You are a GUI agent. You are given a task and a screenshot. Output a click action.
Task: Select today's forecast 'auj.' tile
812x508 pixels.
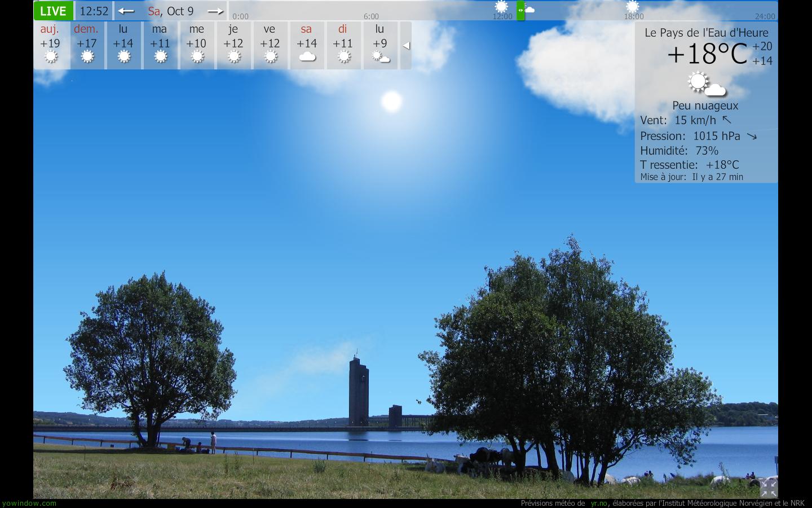[51, 45]
